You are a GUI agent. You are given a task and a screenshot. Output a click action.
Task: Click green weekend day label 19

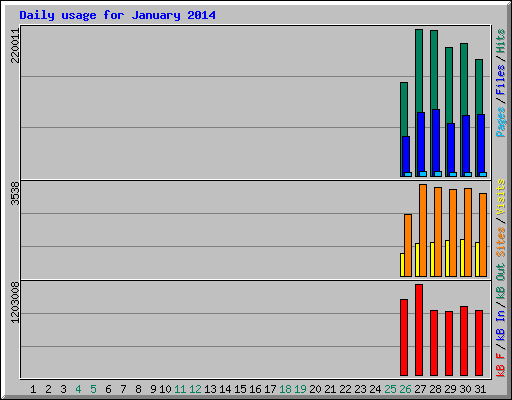(x=300, y=389)
